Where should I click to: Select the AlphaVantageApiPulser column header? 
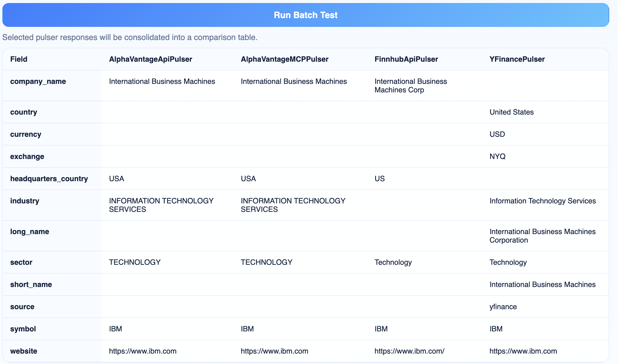click(150, 59)
